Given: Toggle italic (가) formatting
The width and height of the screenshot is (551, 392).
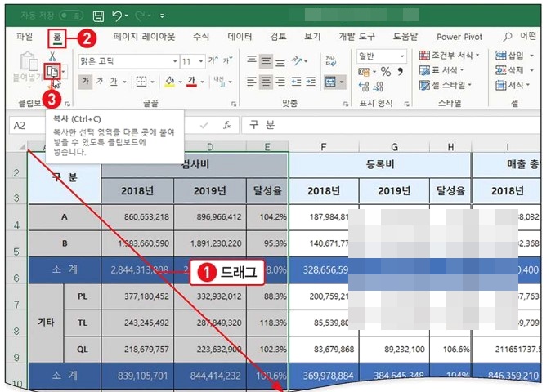Looking at the screenshot, I should coord(100,82).
